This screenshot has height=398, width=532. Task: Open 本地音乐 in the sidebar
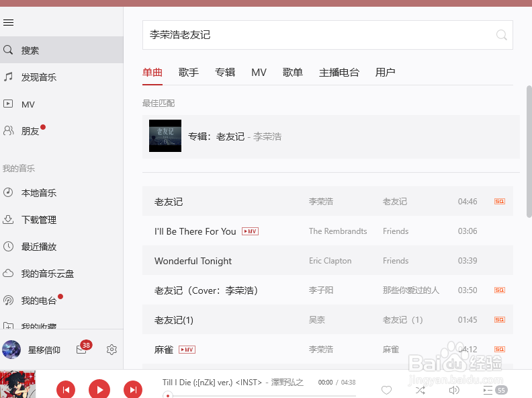click(x=61, y=193)
